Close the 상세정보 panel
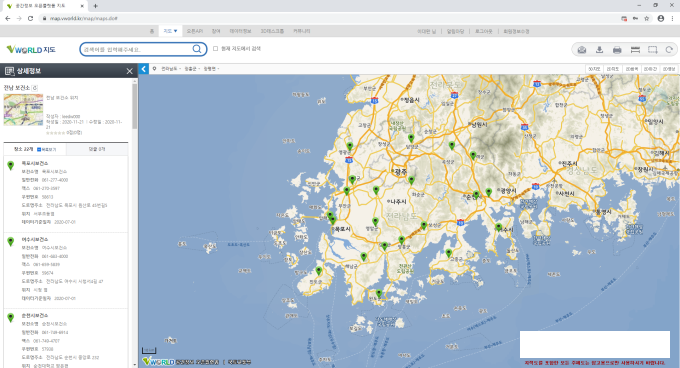 [x=129, y=71]
